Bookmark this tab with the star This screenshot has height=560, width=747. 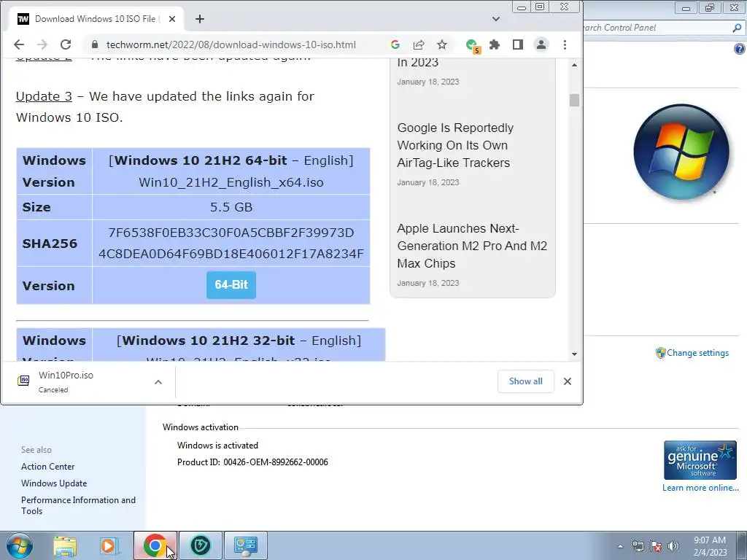(442, 44)
